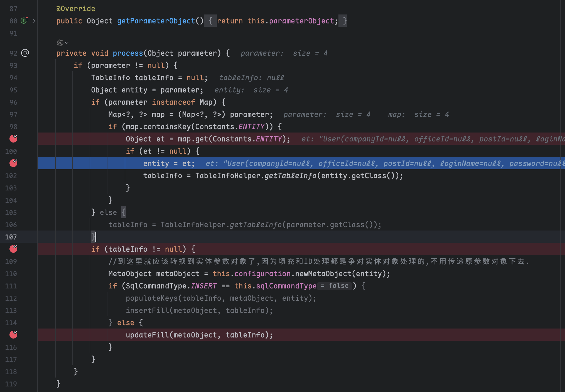Click the interface implementation icon on line 88
Viewport: 565px width, 392px height.
click(24, 21)
